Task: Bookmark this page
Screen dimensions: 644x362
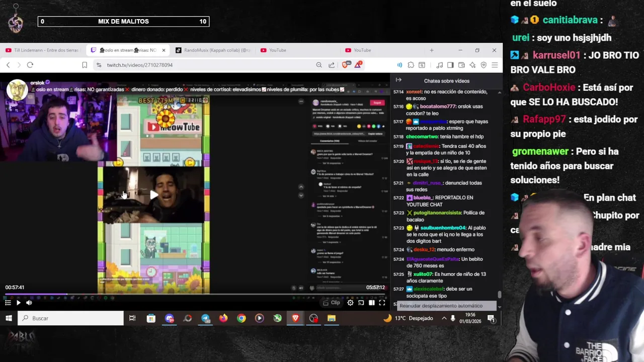Action: (x=85, y=65)
